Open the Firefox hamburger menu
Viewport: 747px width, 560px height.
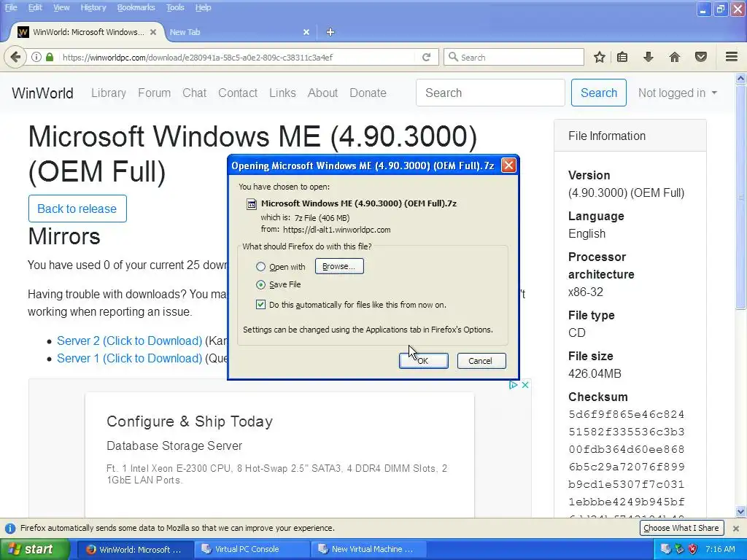tap(732, 57)
